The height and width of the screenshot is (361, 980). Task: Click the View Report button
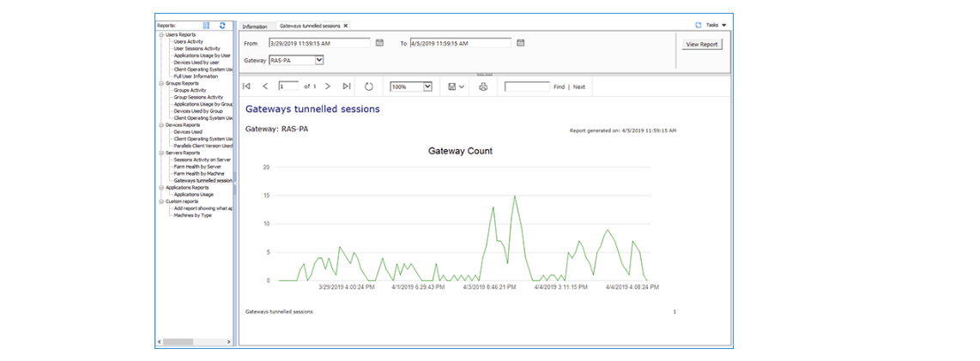coord(702,45)
